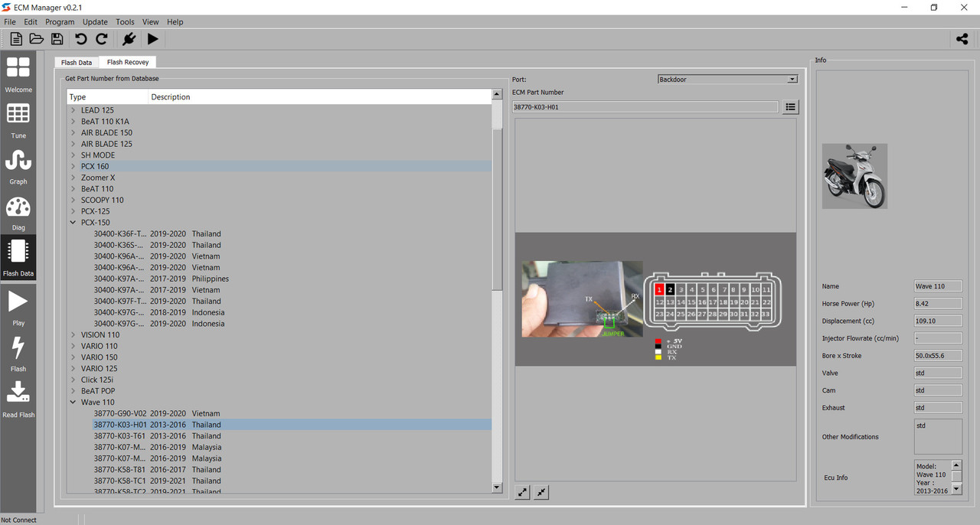Open the Program menu

click(x=60, y=22)
